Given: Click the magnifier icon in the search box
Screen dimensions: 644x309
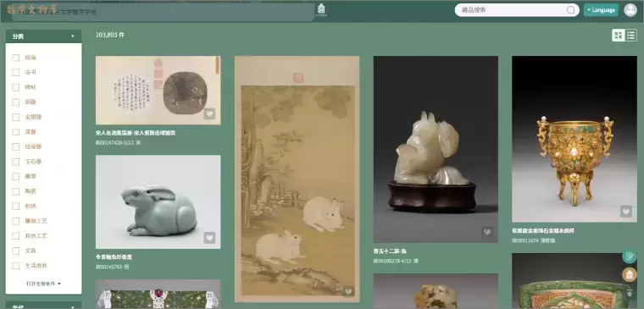Looking at the screenshot, I should point(570,10).
